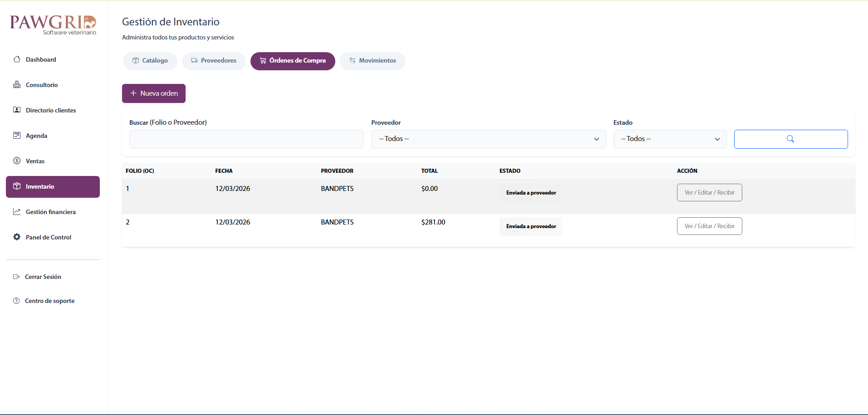The height and width of the screenshot is (415, 868).
Task: Open Ver / Editar / Recibir for order 2
Action: [x=709, y=226]
